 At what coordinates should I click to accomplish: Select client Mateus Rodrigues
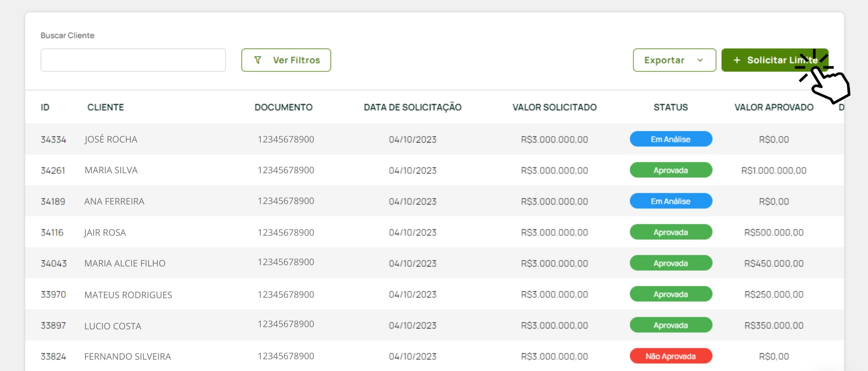click(x=128, y=295)
